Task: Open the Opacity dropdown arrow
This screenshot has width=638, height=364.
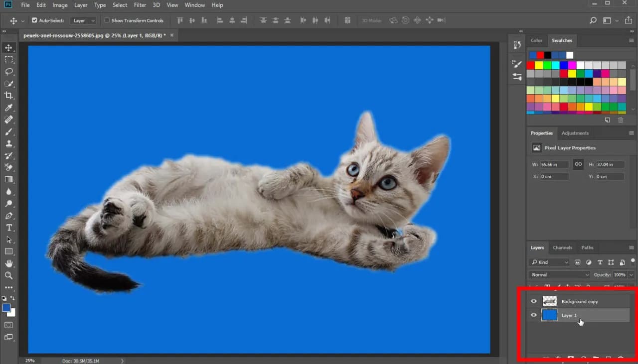Action: (x=631, y=274)
